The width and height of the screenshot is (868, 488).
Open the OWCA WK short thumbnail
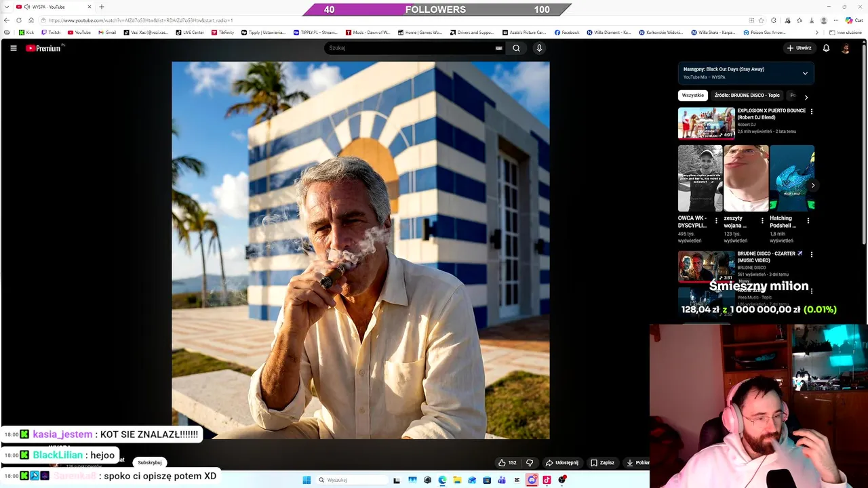[x=700, y=178]
